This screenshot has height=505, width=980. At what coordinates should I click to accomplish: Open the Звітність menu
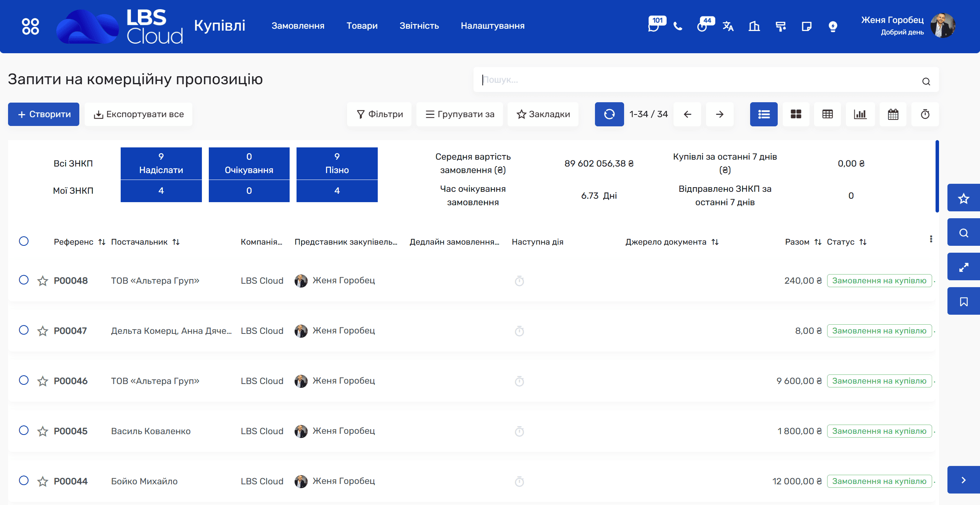click(419, 26)
